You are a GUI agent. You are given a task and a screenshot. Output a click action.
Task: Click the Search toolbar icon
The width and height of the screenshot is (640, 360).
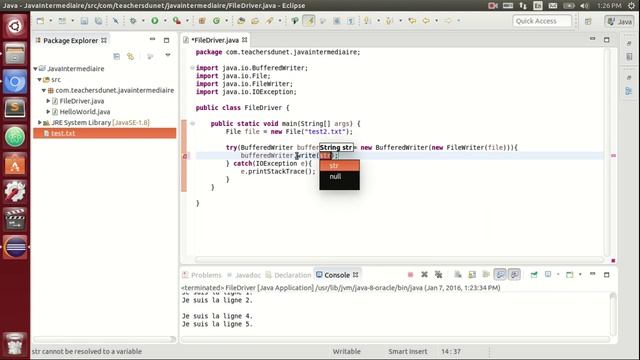pyautogui.click(x=269, y=21)
